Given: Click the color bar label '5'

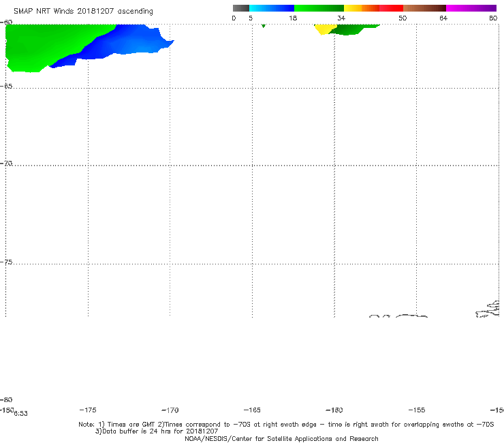Looking at the screenshot, I should tap(251, 18).
